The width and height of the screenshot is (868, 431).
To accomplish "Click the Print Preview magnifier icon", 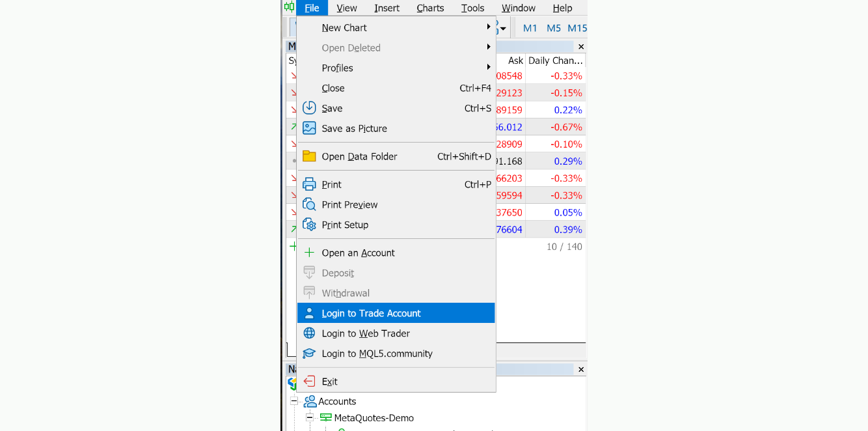I will (309, 204).
